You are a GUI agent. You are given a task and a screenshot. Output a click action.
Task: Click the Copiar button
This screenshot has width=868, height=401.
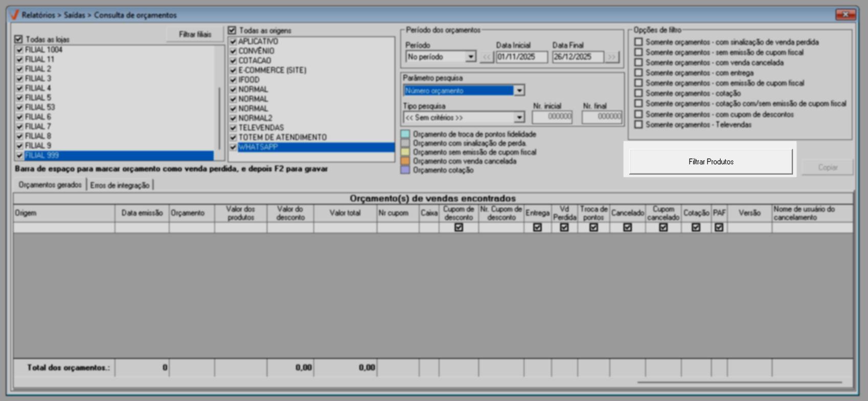828,167
